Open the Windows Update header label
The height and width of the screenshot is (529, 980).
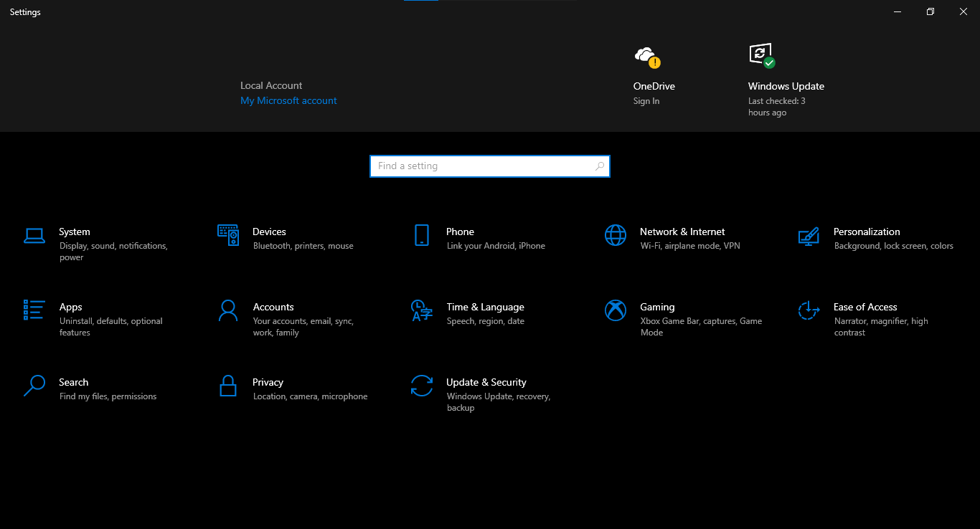[x=786, y=86]
